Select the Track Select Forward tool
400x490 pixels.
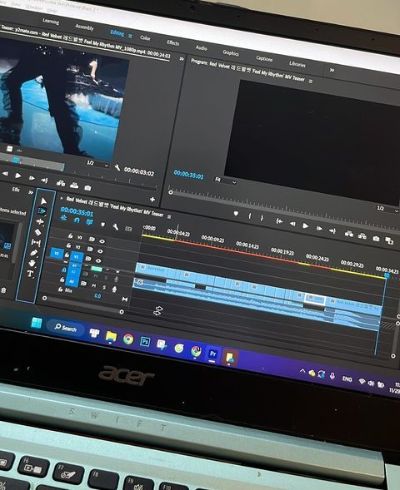[x=42, y=211]
